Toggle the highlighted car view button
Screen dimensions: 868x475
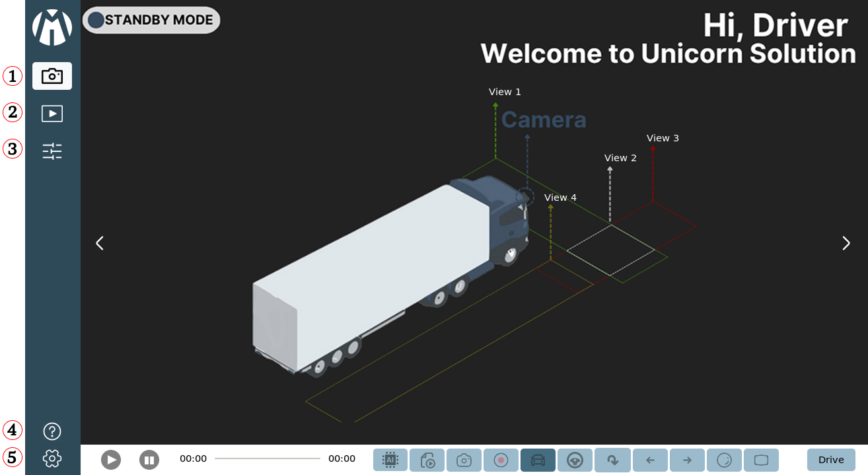tap(538, 460)
